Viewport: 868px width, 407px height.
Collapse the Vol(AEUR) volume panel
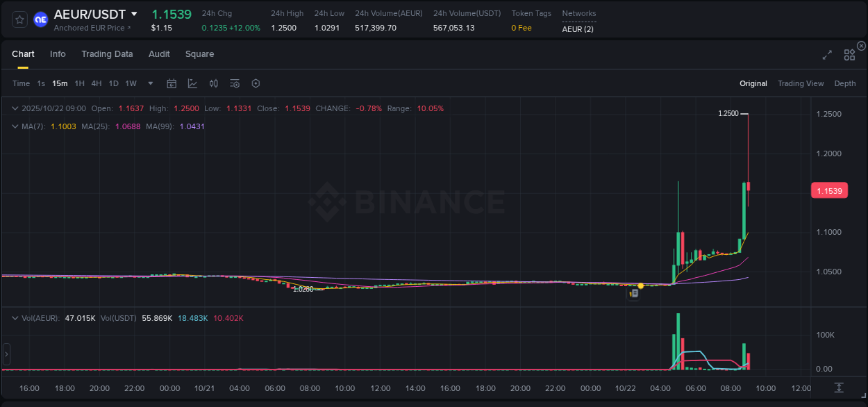coord(15,317)
